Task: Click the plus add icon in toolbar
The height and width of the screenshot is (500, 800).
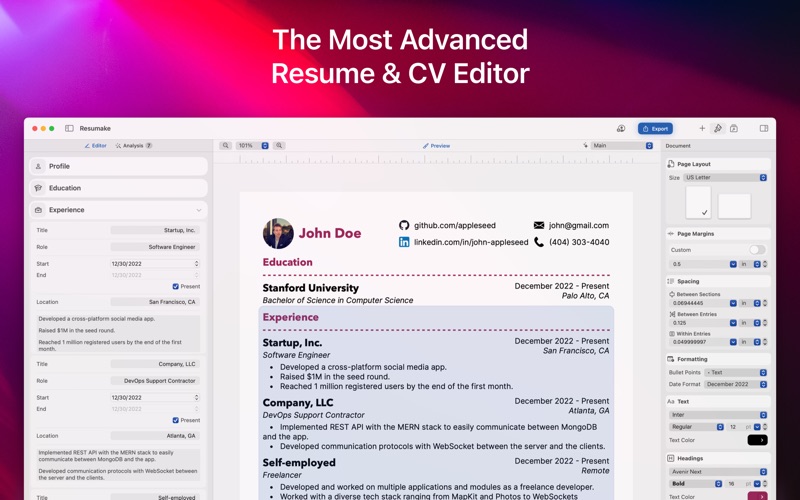Action: pyautogui.click(x=702, y=129)
